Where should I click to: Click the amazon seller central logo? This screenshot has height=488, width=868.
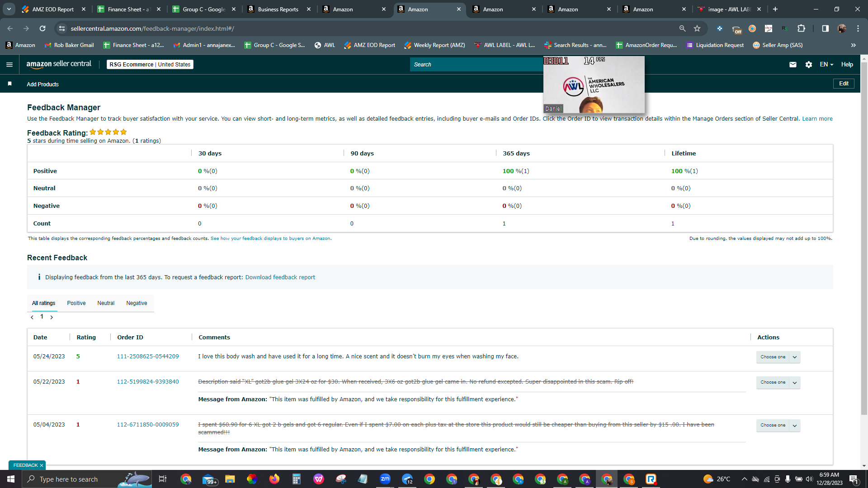[59, 64]
